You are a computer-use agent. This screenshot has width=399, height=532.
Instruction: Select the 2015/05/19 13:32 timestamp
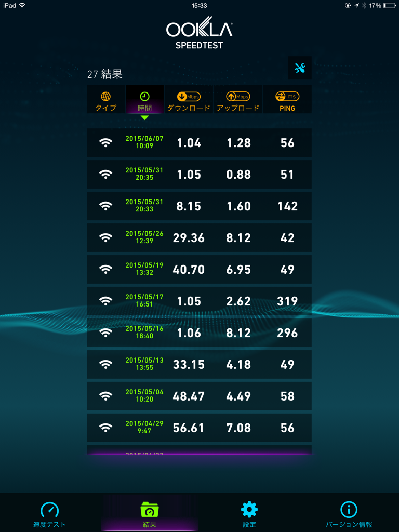tap(144, 269)
